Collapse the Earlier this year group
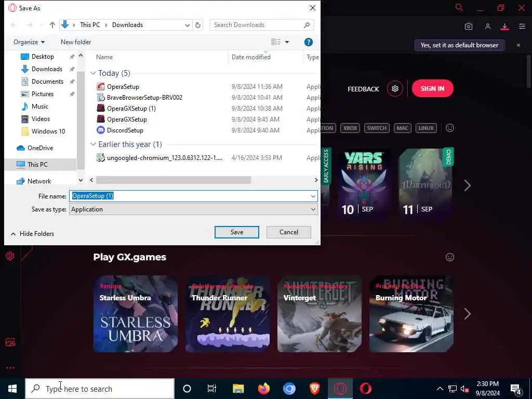Viewport: 532px width, 399px height. (x=93, y=144)
